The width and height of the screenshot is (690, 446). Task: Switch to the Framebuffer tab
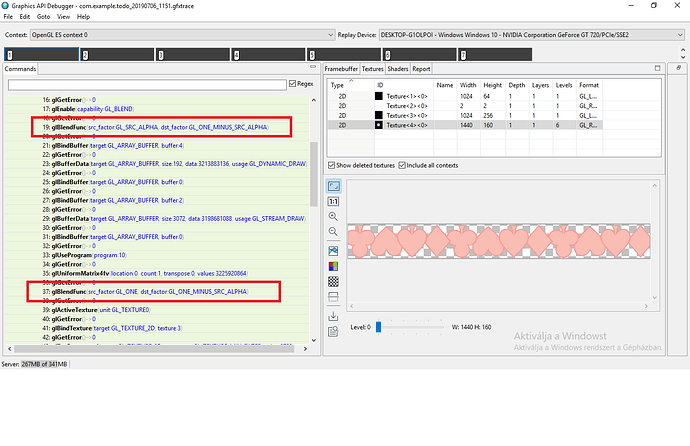click(341, 69)
